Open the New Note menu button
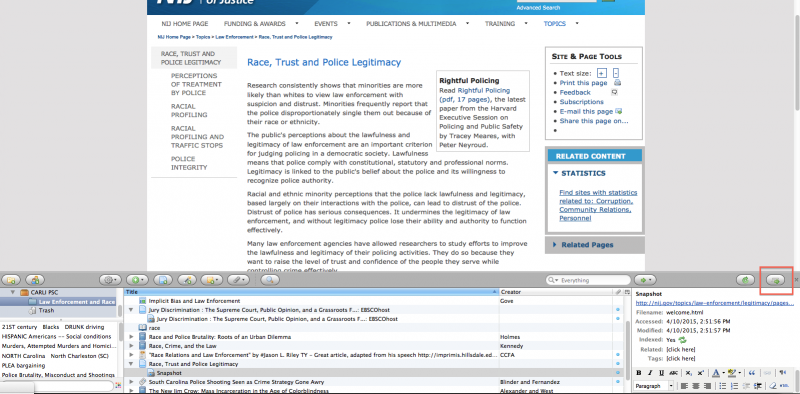Image resolution: width=800 pixels, height=394 pixels. (212, 280)
